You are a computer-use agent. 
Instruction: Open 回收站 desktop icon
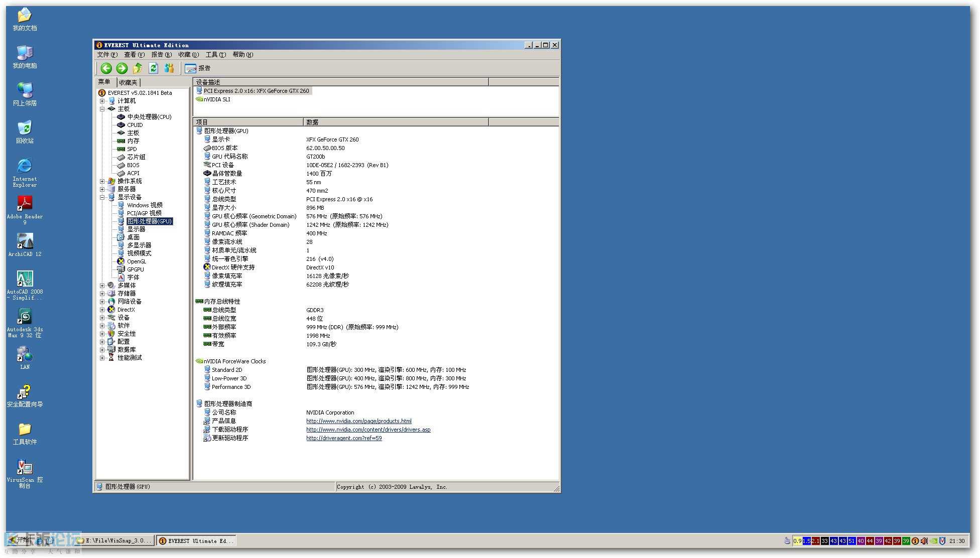(x=25, y=132)
